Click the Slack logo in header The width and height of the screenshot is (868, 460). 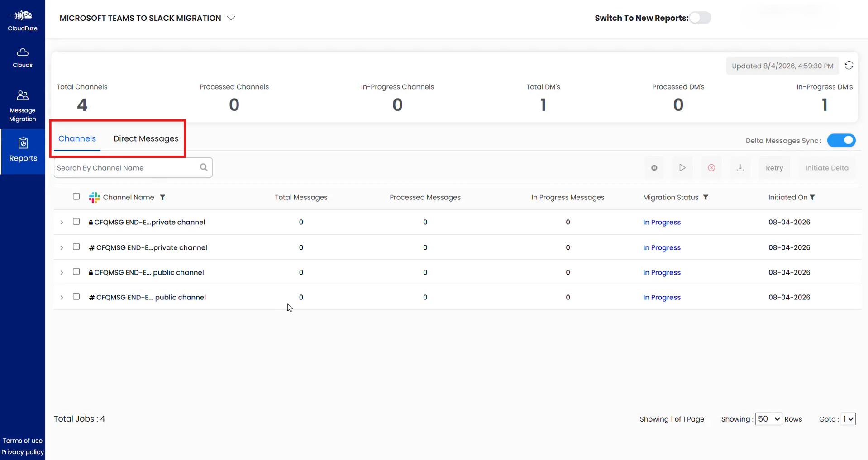tap(94, 197)
